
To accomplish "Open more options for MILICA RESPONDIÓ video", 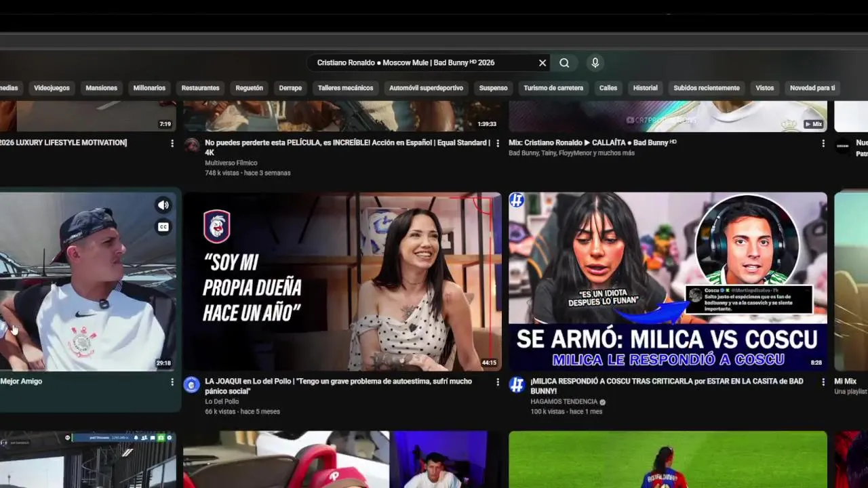I will coord(823,382).
